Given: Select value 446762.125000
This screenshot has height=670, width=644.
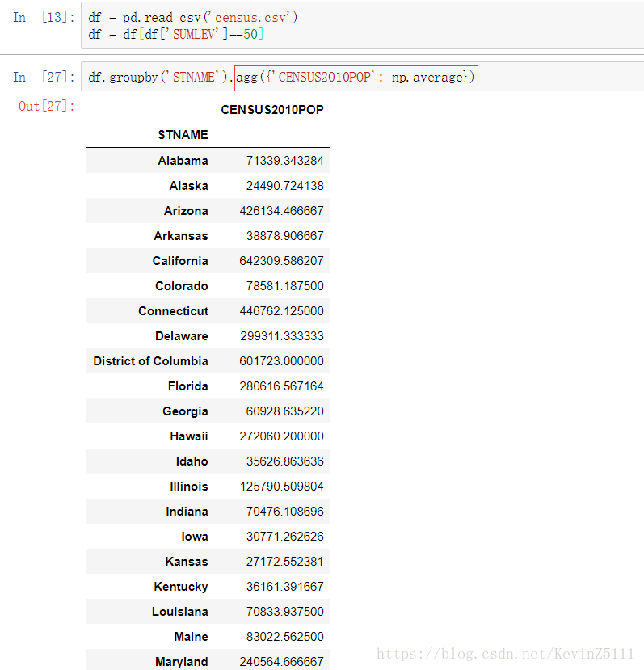Looking at the screenshot, I should click(282, 311).
